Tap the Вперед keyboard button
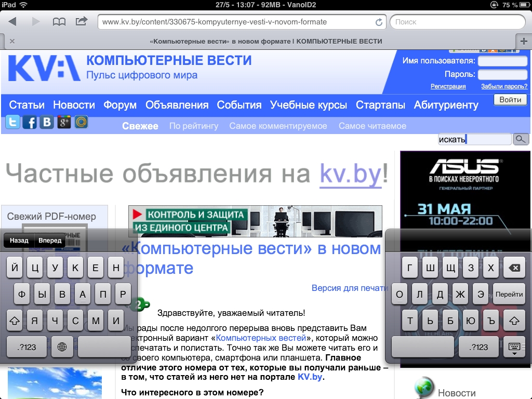The width and height of the screenshot is (532, 399). click(50, 240)
